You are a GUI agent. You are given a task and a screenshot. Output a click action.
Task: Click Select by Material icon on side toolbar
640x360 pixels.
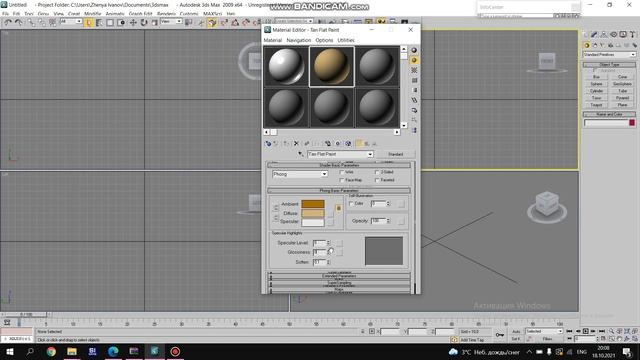click(414, 120)
